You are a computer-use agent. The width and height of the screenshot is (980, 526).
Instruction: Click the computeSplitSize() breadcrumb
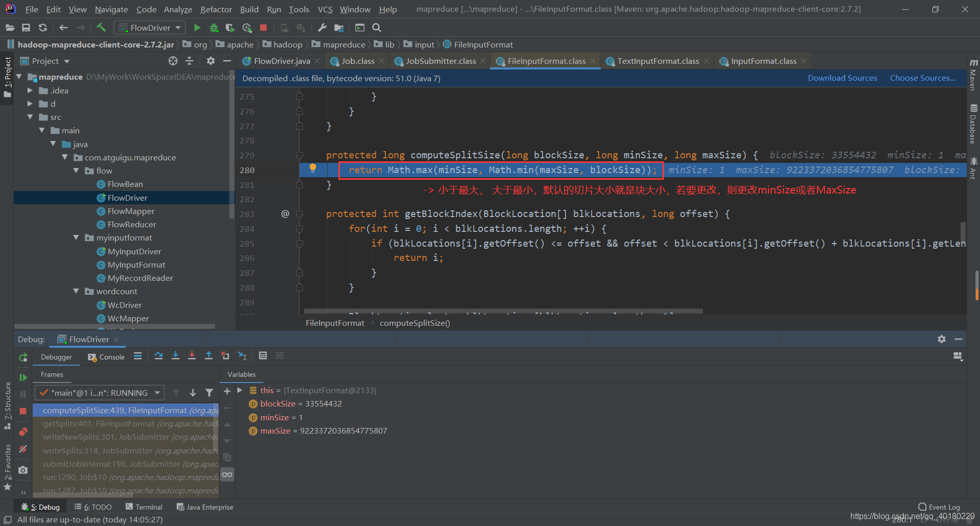click(414, 323)
